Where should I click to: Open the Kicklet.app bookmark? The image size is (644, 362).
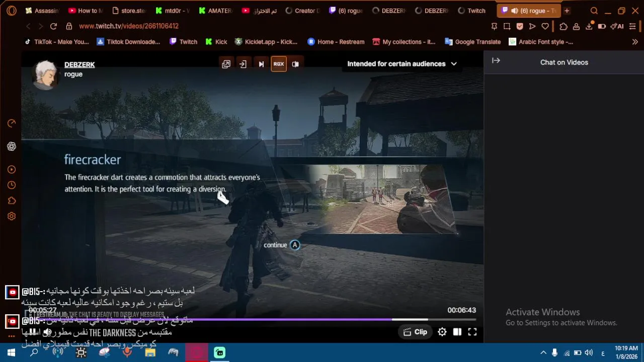tap(266, 42)
